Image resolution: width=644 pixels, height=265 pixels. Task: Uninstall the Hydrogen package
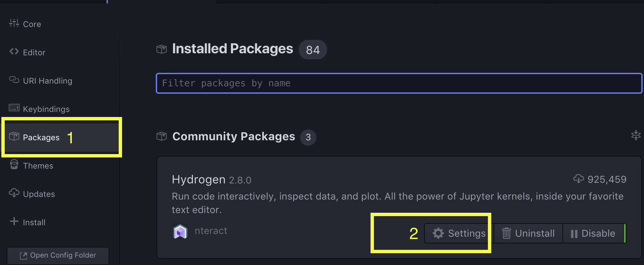tap(528, 233)
